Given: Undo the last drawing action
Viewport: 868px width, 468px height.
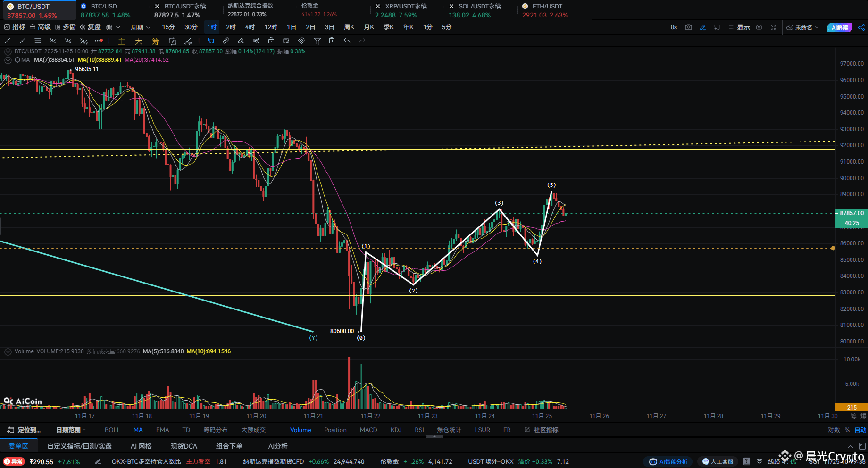Looking at the screenshot, I should pyautogui.click(x=347, y=41).
